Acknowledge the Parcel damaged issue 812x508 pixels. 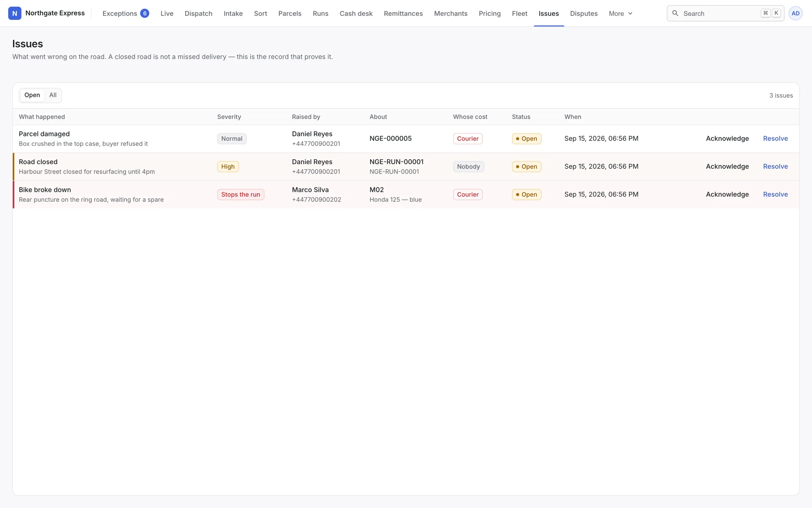pyautogui.click(x=727, y=139)
